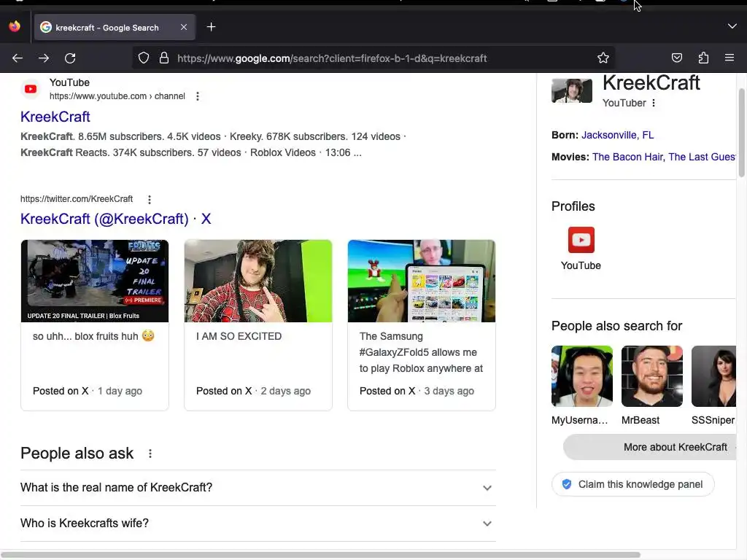This screenshot has height=560, width=747.
Task: Open the I AM SO EXCITED post thumbnail
Action: click(258, 281)
